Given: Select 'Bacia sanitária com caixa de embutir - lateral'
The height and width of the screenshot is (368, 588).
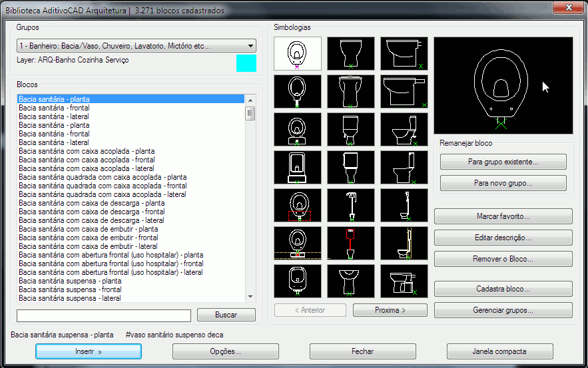Looking at the screenshot, I should pos(131,246).
